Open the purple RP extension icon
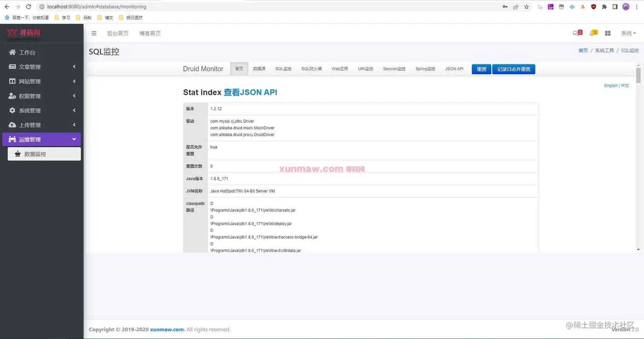The image size is (644, 339). (551, 7)
